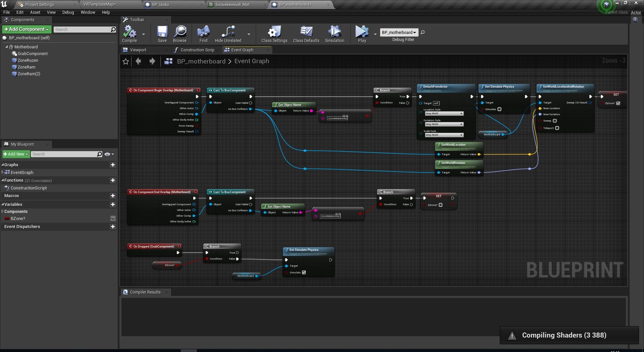The image size is (644, 352).
Task: Open the File menu
Action: click(x=7, y=12)
